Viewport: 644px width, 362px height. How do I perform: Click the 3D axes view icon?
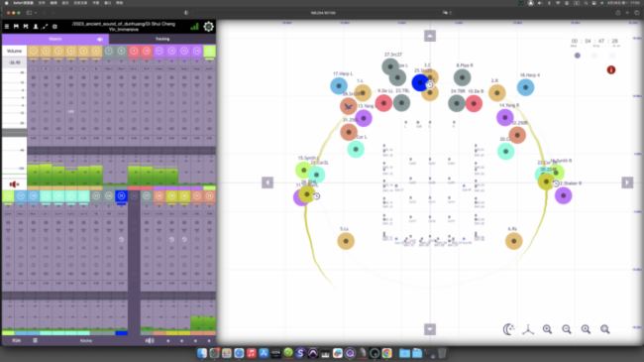click(x=528, y=329)
